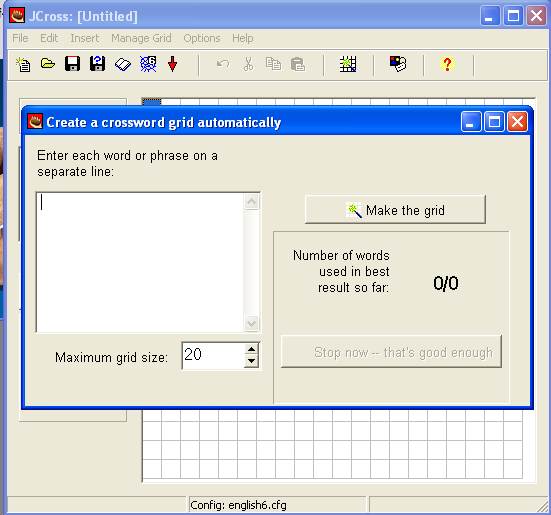
Task: Click inside the word list text area
Action: [x=141, y=262]
